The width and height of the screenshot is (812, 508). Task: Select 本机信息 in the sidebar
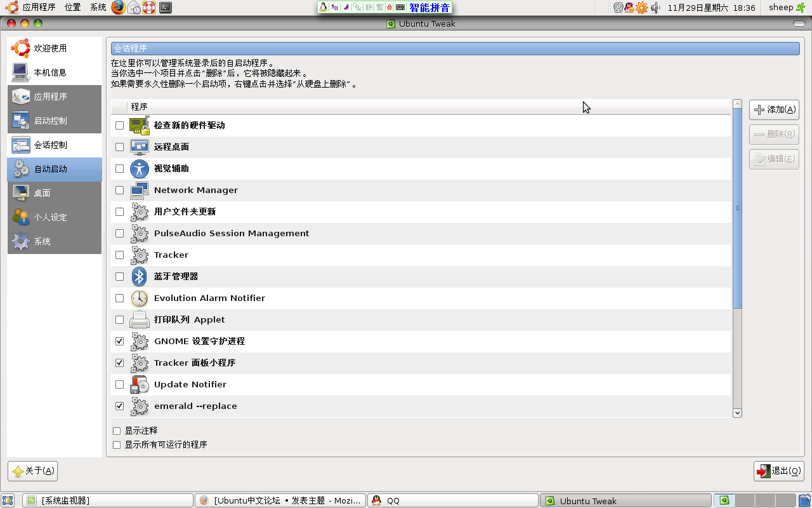[55, 72]
